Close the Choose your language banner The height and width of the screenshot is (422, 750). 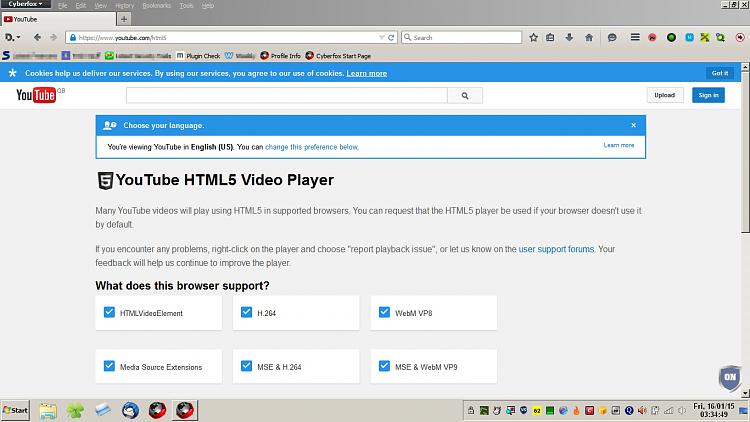(633, 125)
